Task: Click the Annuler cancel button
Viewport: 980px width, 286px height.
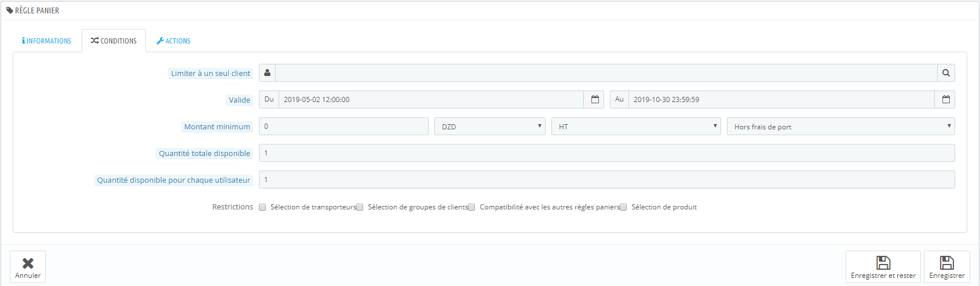Action: (28, 267)
